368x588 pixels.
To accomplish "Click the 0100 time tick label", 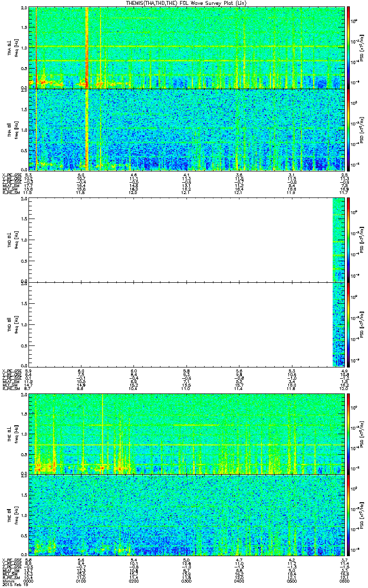I will tap(81, 581).
